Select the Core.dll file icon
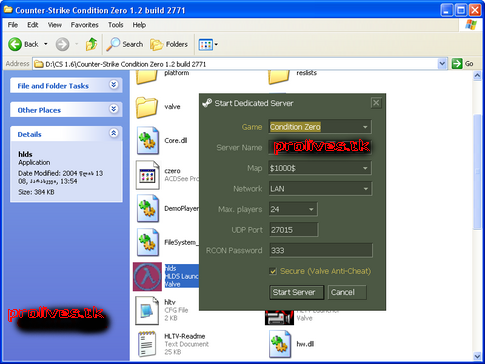The image size is (485, 364). (x=148, y=140)
